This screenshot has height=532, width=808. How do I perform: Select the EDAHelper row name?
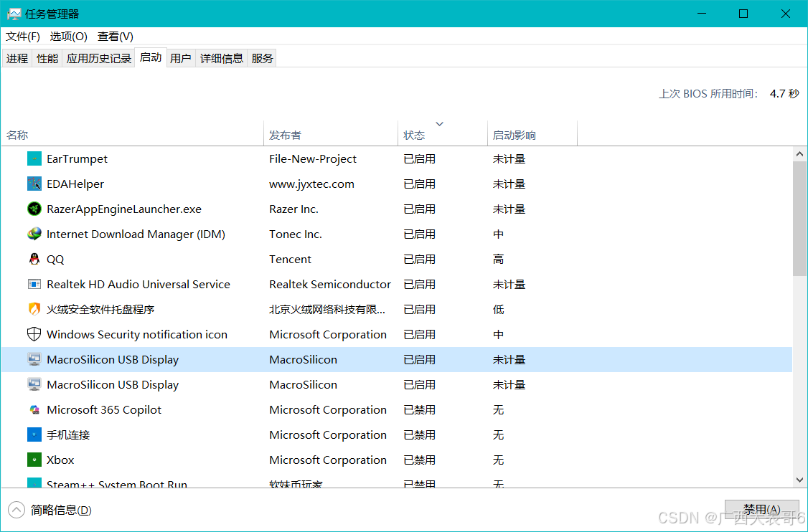coord(75,184)
